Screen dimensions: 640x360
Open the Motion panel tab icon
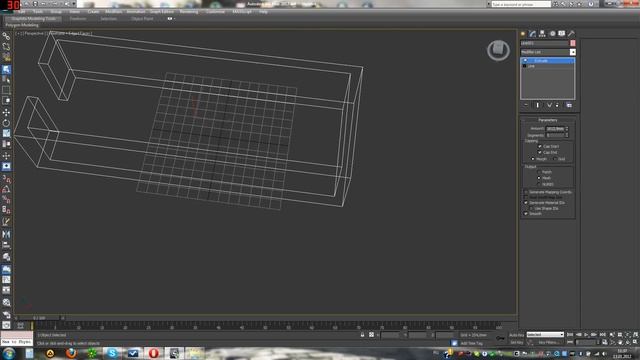coord(552,33)
